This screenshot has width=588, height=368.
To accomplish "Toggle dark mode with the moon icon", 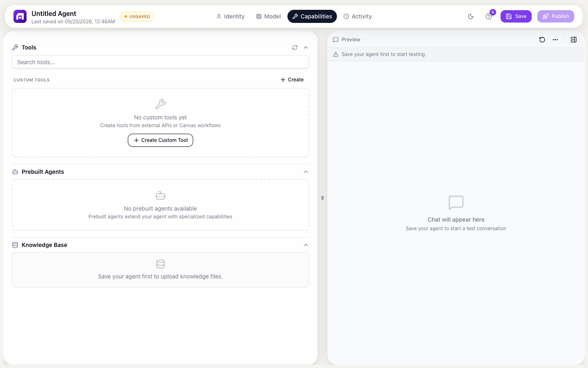I will [x=471, y=16].
